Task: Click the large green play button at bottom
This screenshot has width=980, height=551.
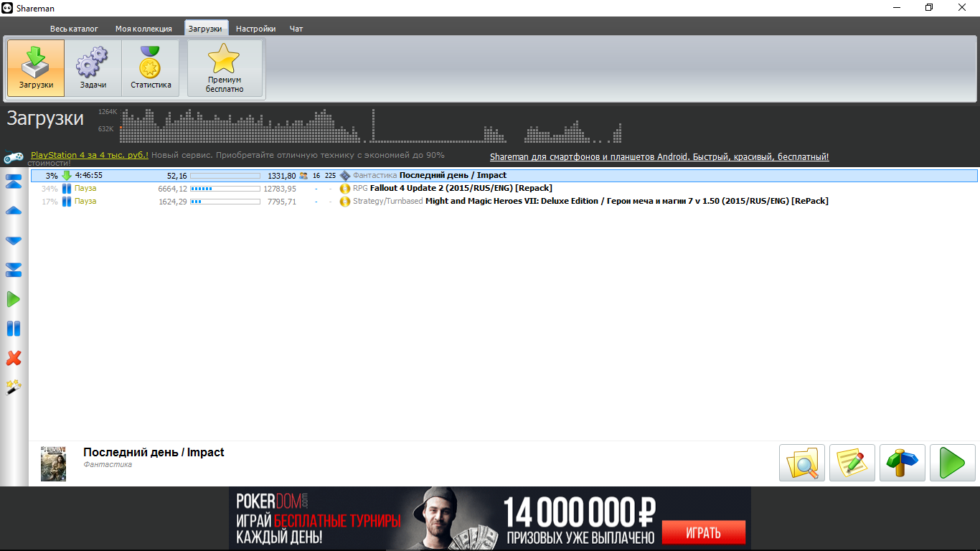Action: pos(953,463)
